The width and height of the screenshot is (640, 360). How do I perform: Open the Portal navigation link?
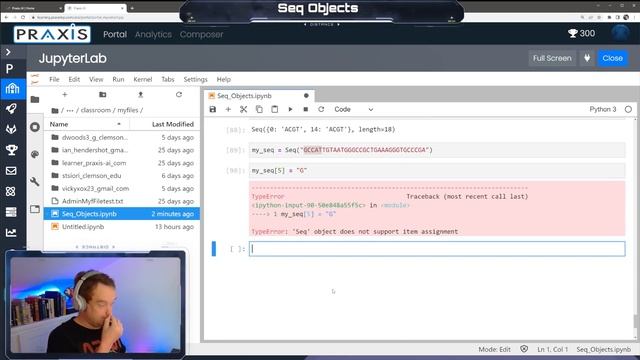[x=115, y=34]
